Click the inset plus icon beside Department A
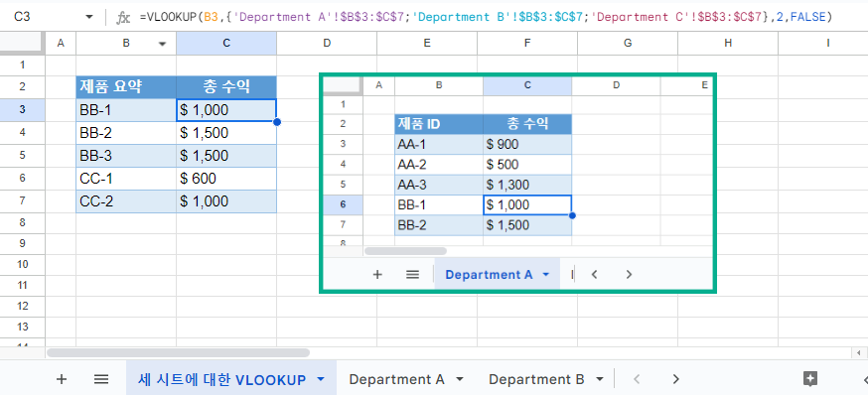The height and width of the screenshot is (395, 868). coord(377,274)
